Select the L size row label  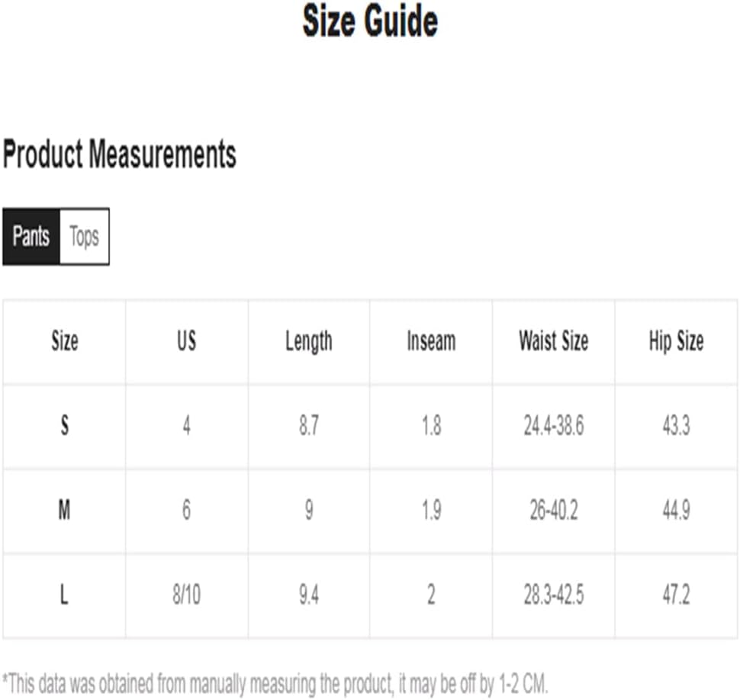click(x=65, y=595)
